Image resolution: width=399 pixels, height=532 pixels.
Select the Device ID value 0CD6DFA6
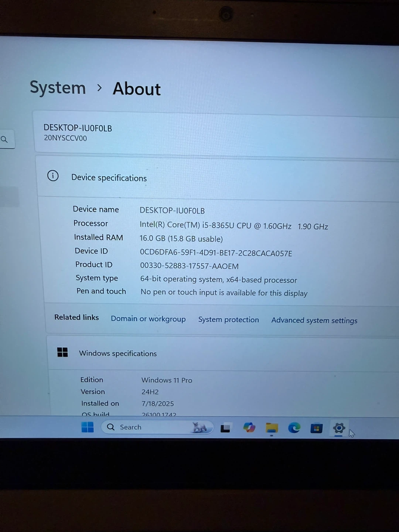[x=216, y=253]
